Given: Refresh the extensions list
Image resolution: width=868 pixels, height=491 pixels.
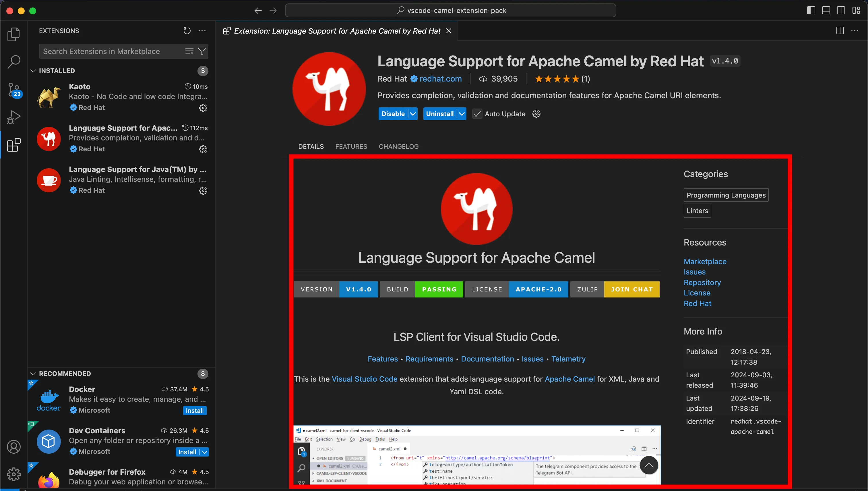Looking at the screenshot, I should (187, 31).
